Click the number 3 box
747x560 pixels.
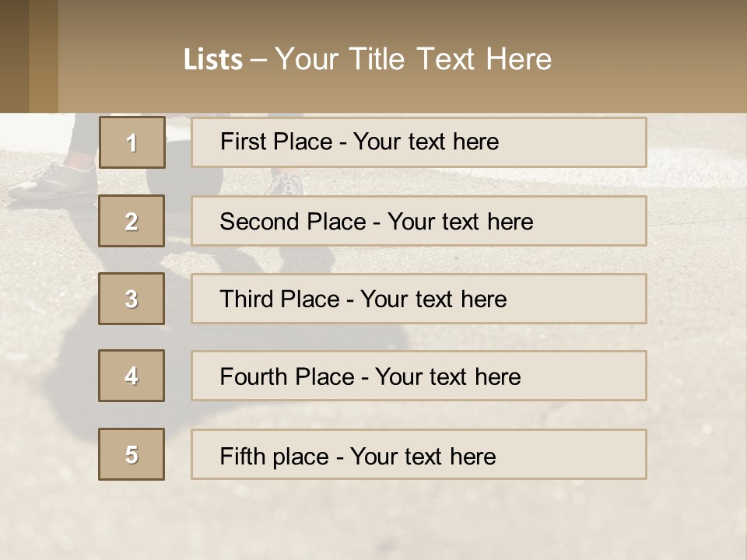tap(132, 299)
